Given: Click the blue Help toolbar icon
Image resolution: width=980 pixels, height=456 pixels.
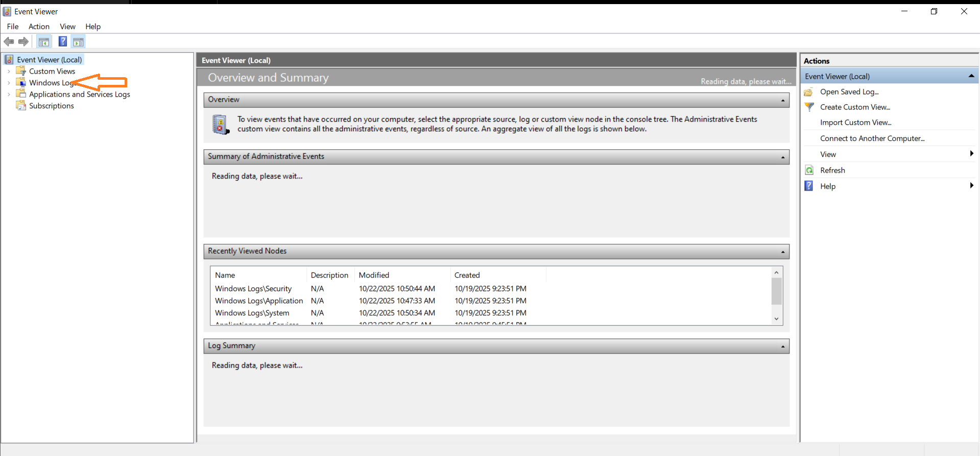Looking at the screenshot, I should (x=63, y=42).
